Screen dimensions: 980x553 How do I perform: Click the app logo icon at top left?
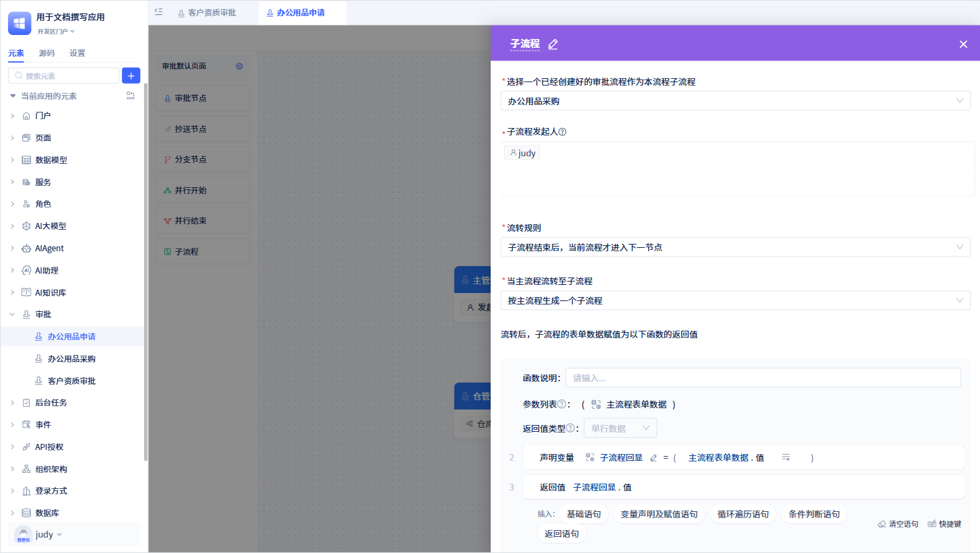click(20, 23)
